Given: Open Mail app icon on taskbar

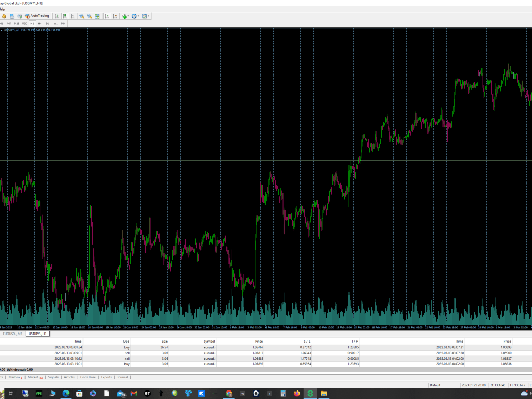Looking at the screenshot, I should click(121, 394).
